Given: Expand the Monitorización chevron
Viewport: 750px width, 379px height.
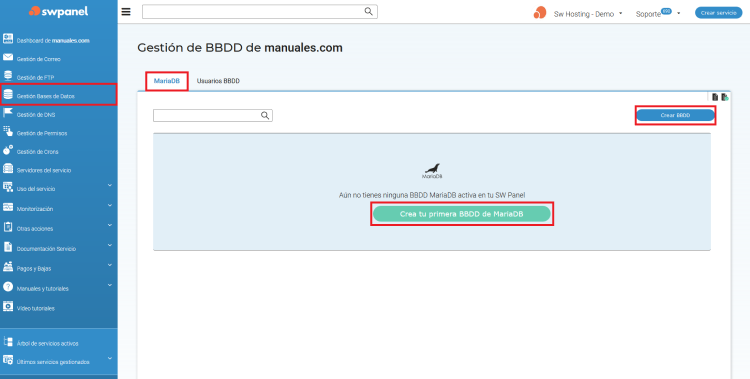Looking at the screenshot, I should coord(110,205).
